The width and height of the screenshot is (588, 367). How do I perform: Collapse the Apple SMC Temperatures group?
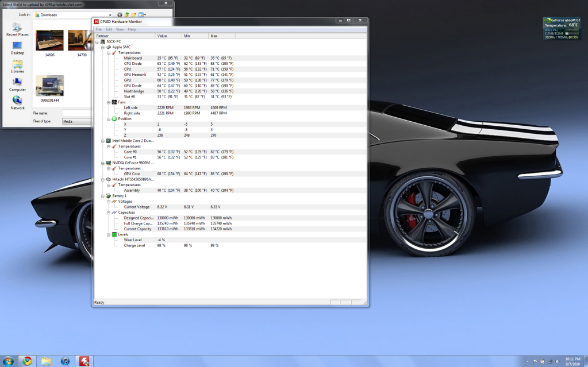pos(109,53)
